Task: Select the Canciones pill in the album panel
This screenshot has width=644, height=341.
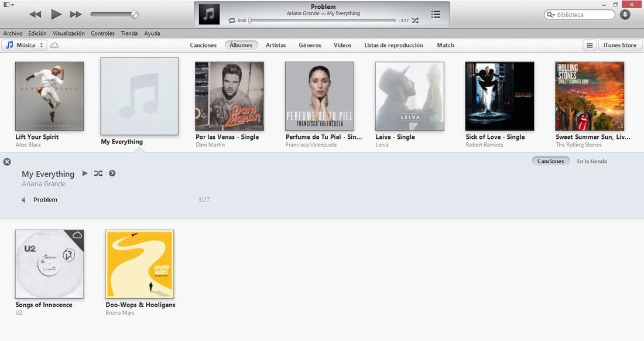Action: pyautogui.click(x=551, y=161)
